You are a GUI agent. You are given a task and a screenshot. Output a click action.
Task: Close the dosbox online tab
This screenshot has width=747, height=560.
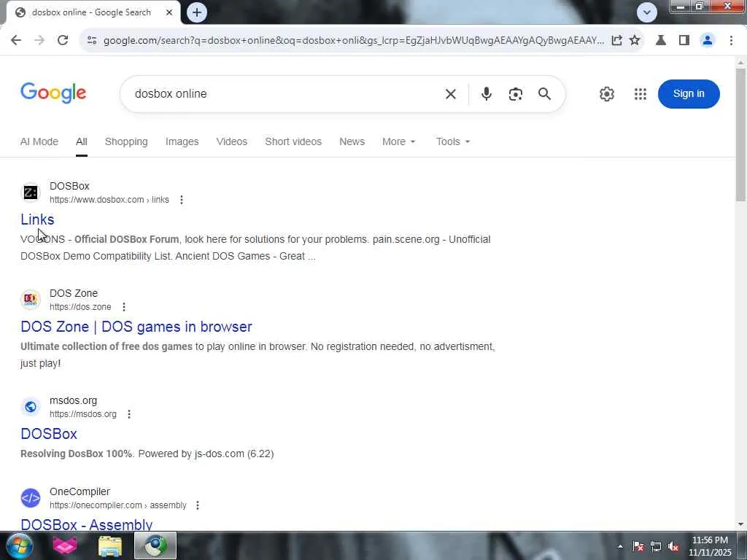pyautogui.click(x=169, y=12)
